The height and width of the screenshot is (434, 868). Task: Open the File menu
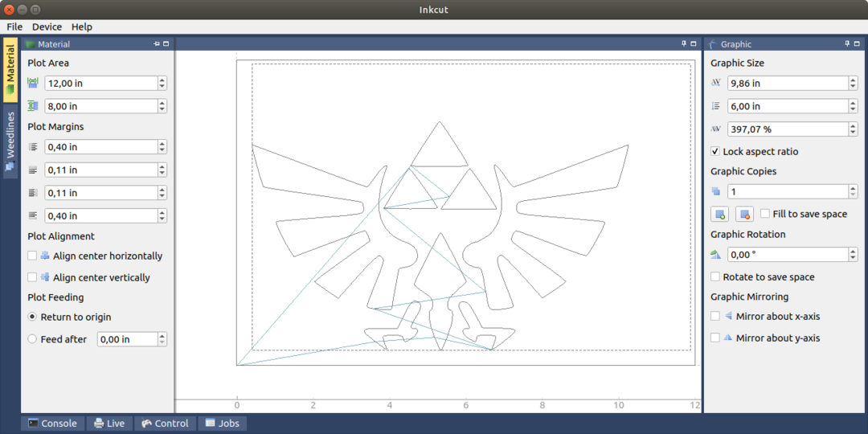(14, 27)
